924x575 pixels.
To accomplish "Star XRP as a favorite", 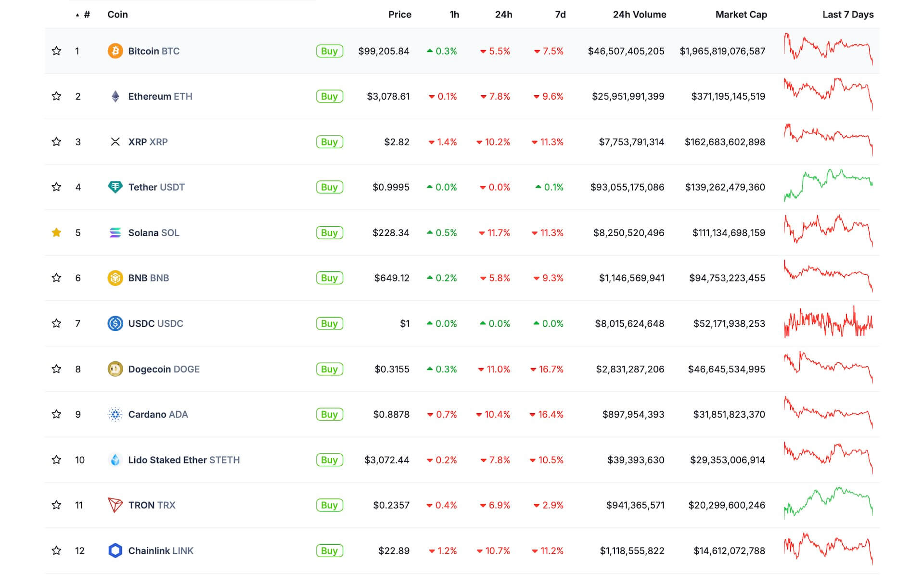I will point(56,141).
